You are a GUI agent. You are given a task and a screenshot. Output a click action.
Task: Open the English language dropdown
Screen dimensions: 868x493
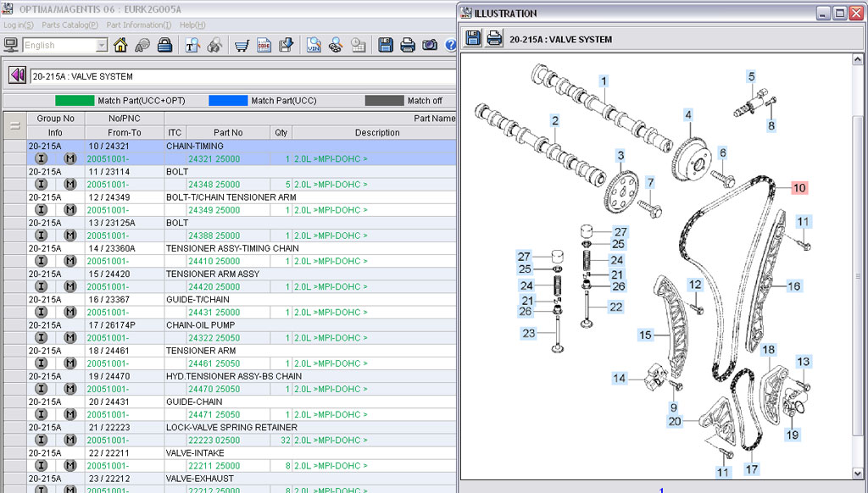point(102,45)
